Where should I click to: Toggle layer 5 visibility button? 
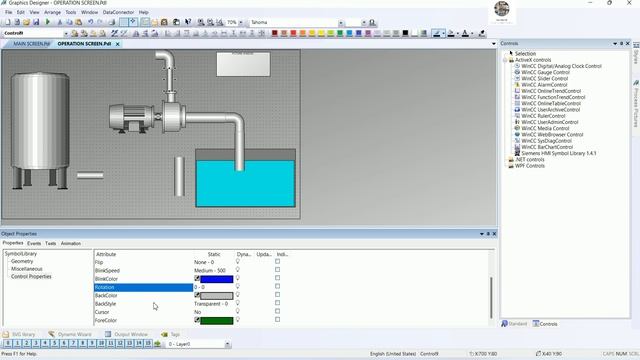click(55, 344)
